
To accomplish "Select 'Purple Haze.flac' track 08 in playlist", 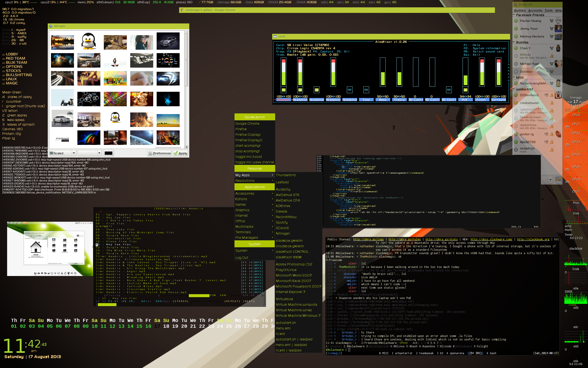I will 118,235.
